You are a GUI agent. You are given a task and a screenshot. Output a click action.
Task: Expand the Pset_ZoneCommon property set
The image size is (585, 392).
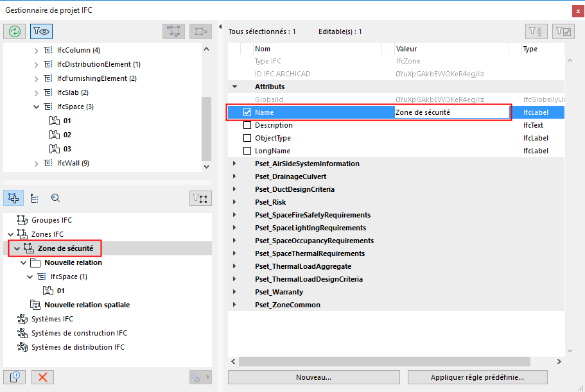coord(234,305)
